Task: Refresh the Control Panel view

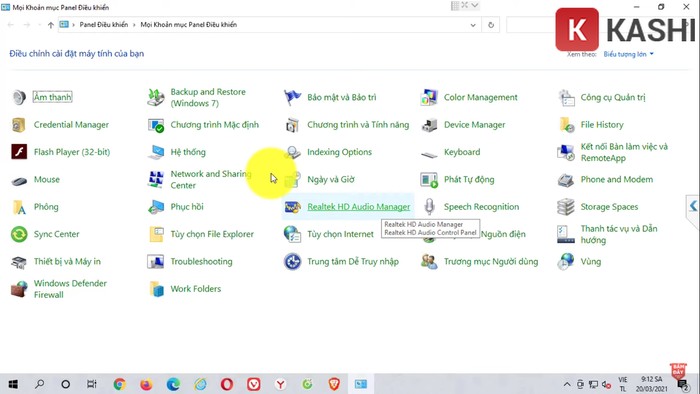Action: pyautogui.click(x=491, y=25)
